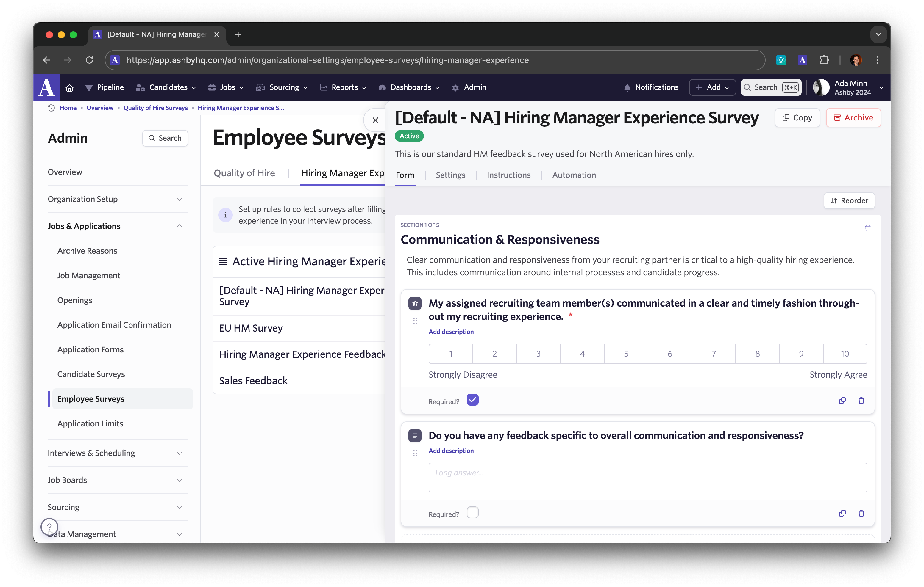Click the Long answer text field
This screenshot has width=924, height=587.
pos(647,477)
